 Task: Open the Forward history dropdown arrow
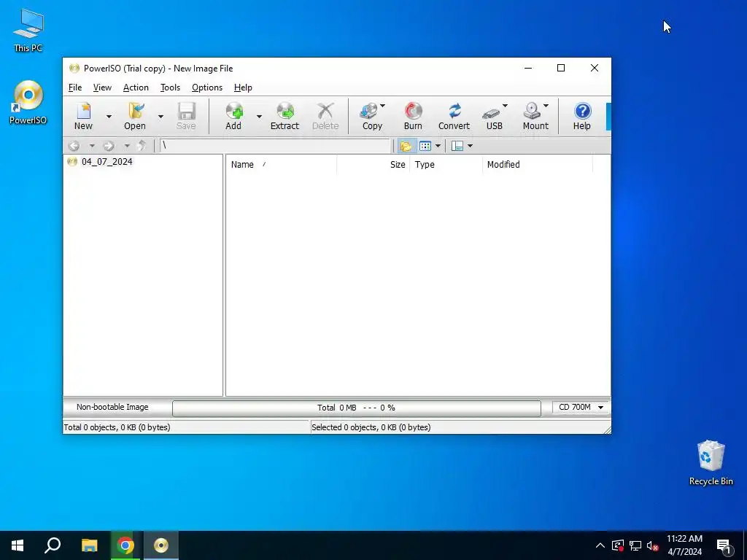127,146
